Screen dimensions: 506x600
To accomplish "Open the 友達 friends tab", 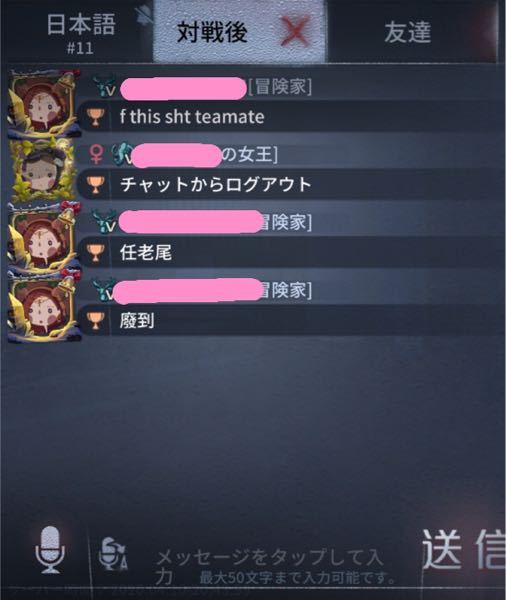I will pyautogui.click(x=408, y=32).
